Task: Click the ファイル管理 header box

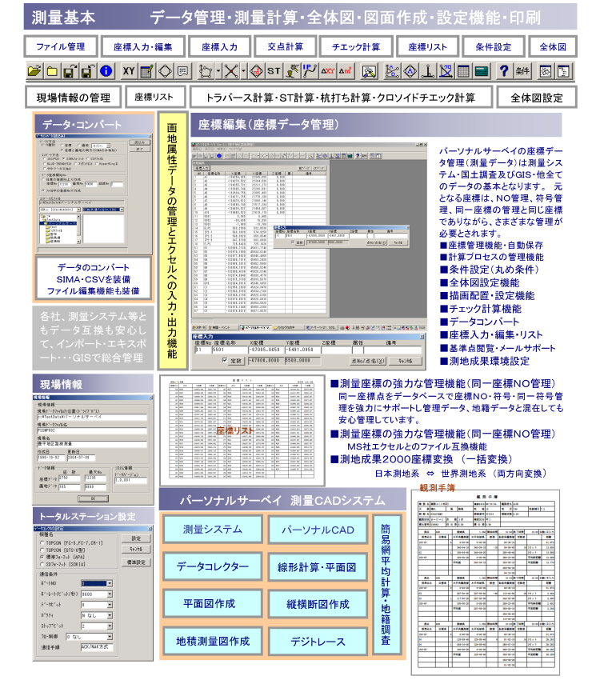Action: click(60, 46)
